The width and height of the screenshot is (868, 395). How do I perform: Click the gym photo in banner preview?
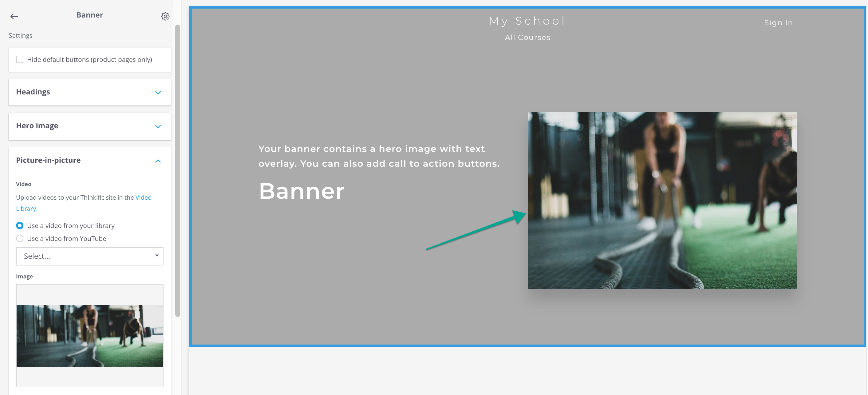pos(662,200)
